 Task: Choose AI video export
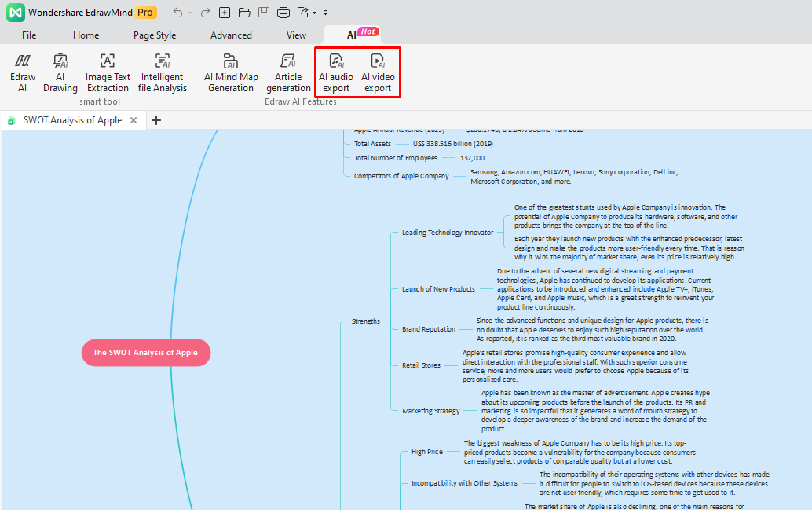[378, 73]
